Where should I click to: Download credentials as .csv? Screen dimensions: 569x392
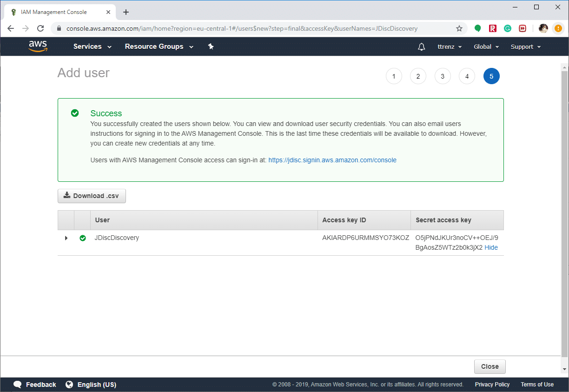point(92,196)
